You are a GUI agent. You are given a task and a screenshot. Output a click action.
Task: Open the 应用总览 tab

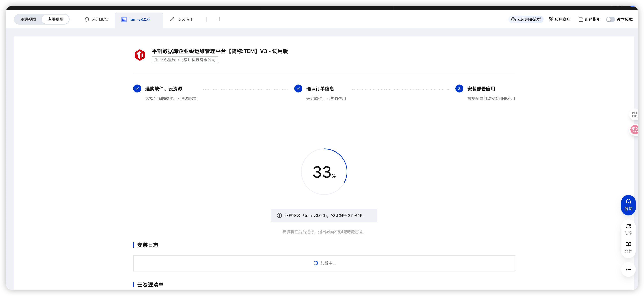(96, 19)
